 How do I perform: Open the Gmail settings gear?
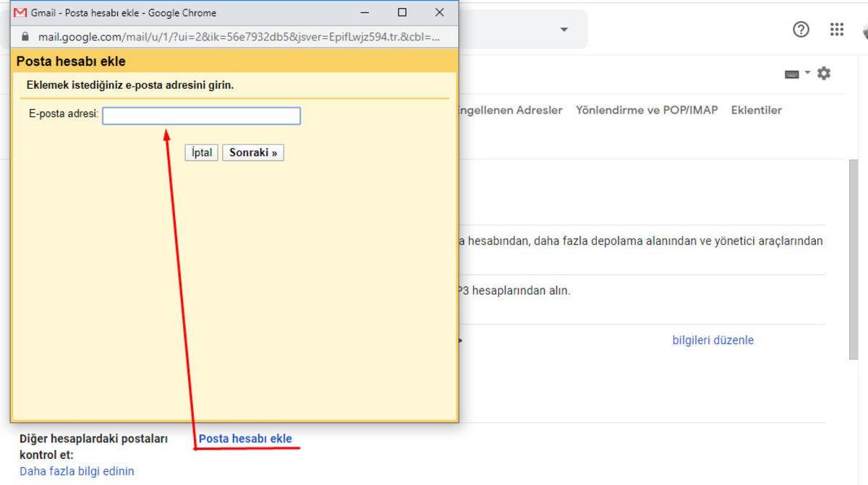[x=823, y=73]
